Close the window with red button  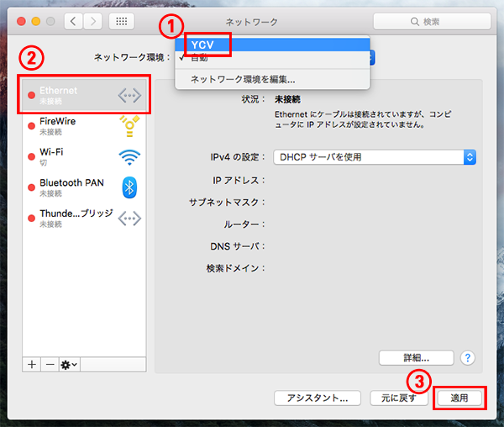coord(21,22)
